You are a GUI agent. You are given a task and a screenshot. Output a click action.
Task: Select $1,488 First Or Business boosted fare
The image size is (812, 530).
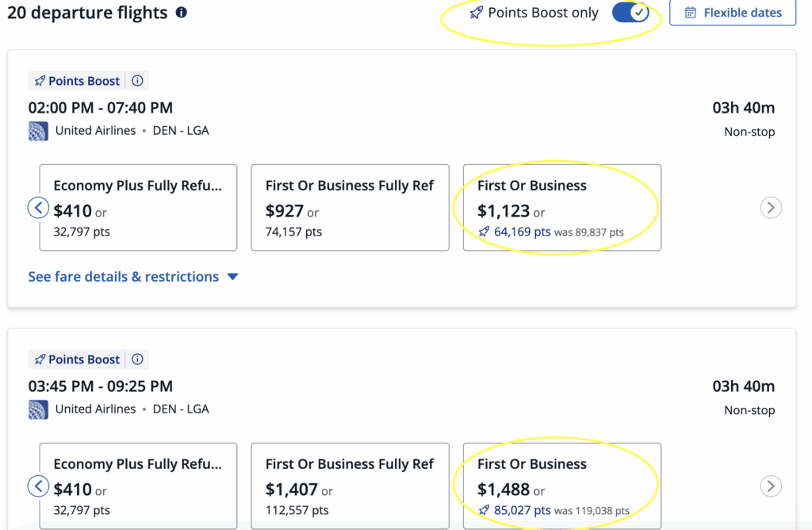coord(561,486)
